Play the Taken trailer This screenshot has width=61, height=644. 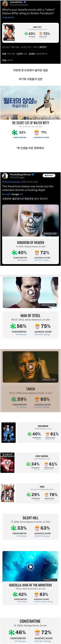(x=30, y=367)
